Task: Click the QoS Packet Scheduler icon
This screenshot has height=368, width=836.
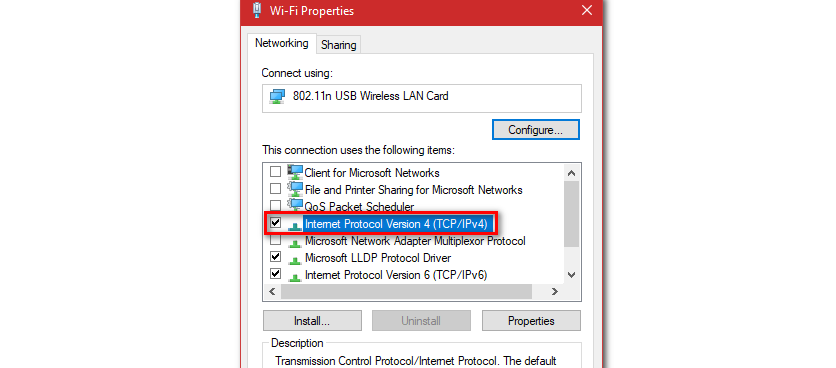Action: (294, 205)
